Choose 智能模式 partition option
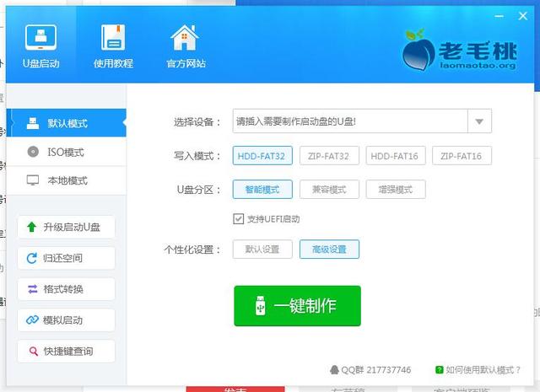This screenshot has height=392, width=540. click(262, 190)
